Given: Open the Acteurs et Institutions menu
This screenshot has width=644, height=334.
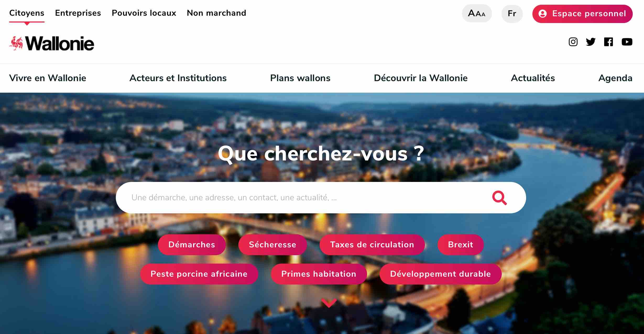Looking at the screenshot, I should click(x=178, y=78).
